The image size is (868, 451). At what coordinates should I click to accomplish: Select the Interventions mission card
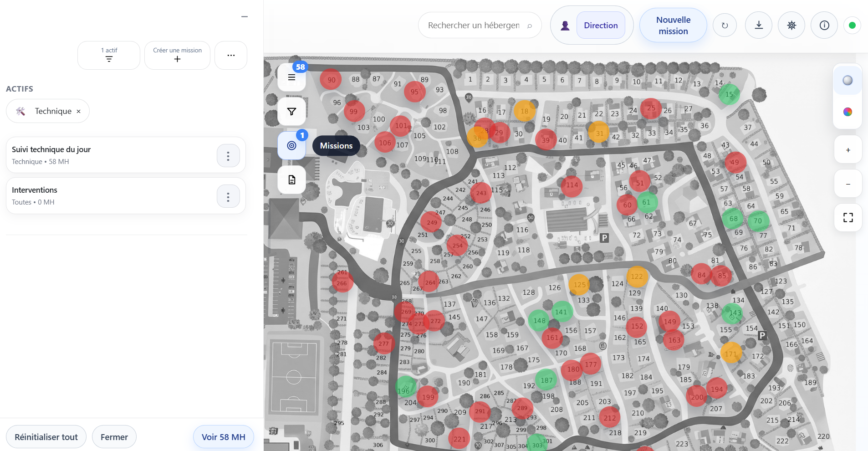coord(126,196)
